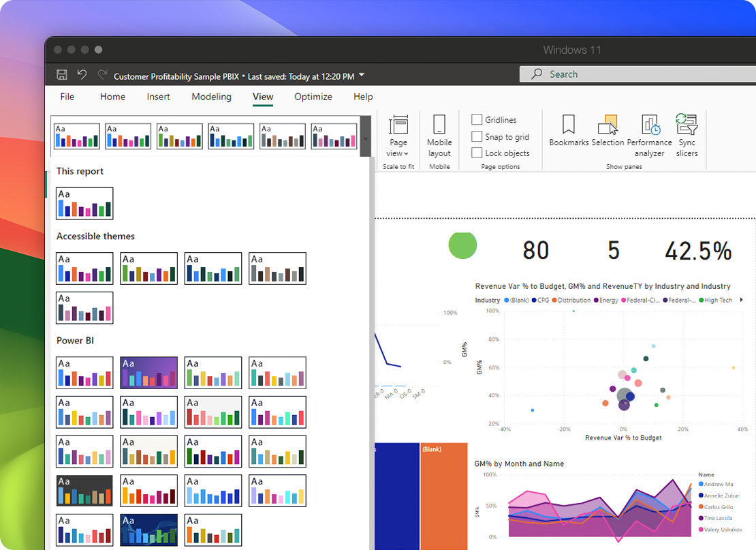Undo the last action
The image size is (756, 550).
coord(80,74)
